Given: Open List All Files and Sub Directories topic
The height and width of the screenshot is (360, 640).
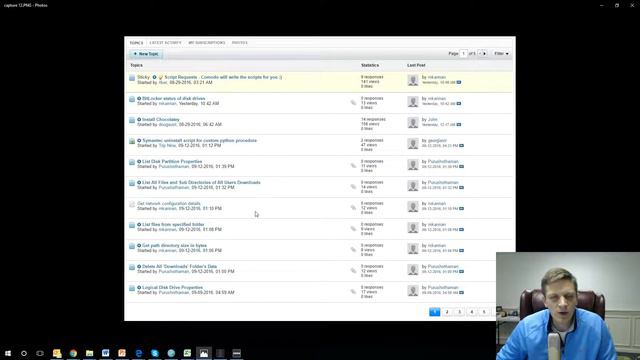Looking at the screenshot, I should [x=201, y=182].
